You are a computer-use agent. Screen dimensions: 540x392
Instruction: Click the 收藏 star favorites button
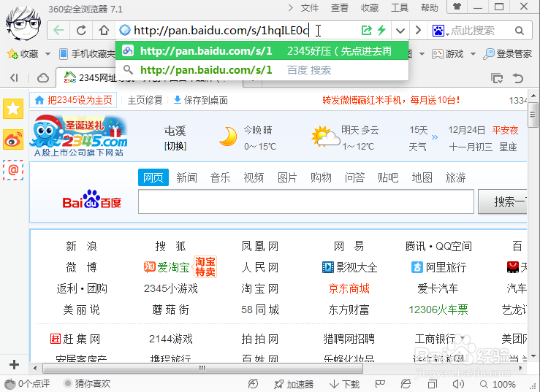tap(23, 54)
